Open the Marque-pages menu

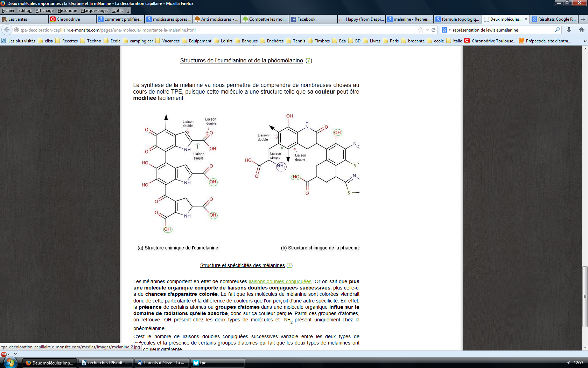pos(94,11)
